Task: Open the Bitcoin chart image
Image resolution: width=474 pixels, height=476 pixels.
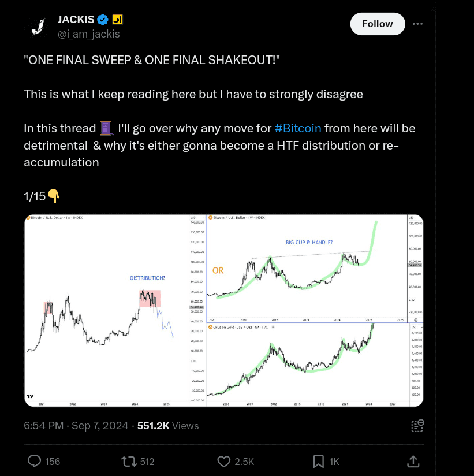Action: [x=223, y=311]
